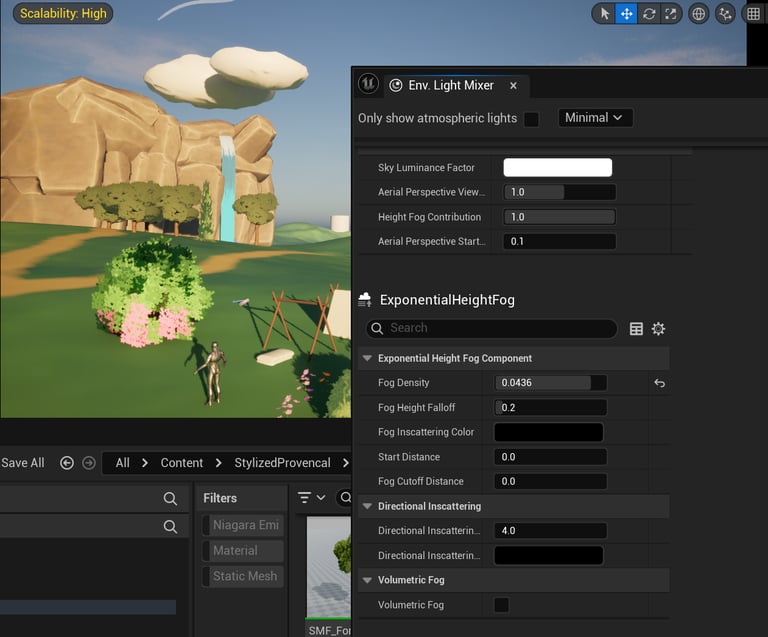Close the Env. Light Mixer tab
The height and width of the screenshot is (637, 768).
[x=513, y=86]
